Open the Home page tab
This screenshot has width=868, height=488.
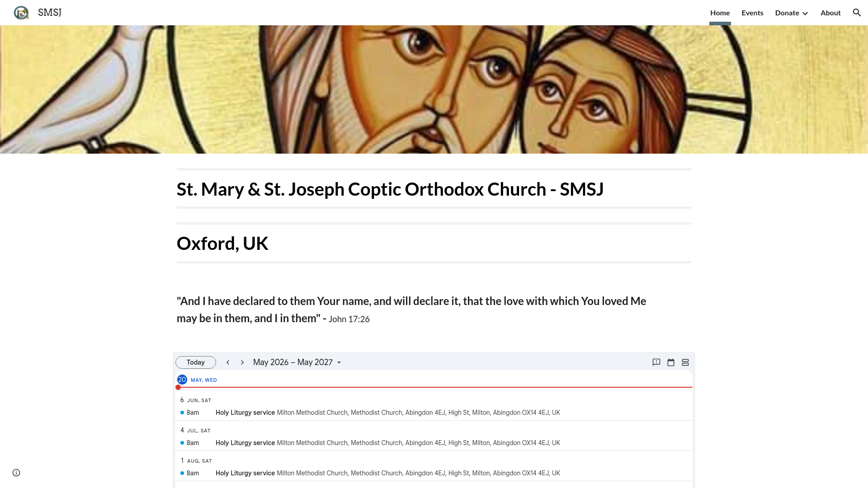click(720, 13)
